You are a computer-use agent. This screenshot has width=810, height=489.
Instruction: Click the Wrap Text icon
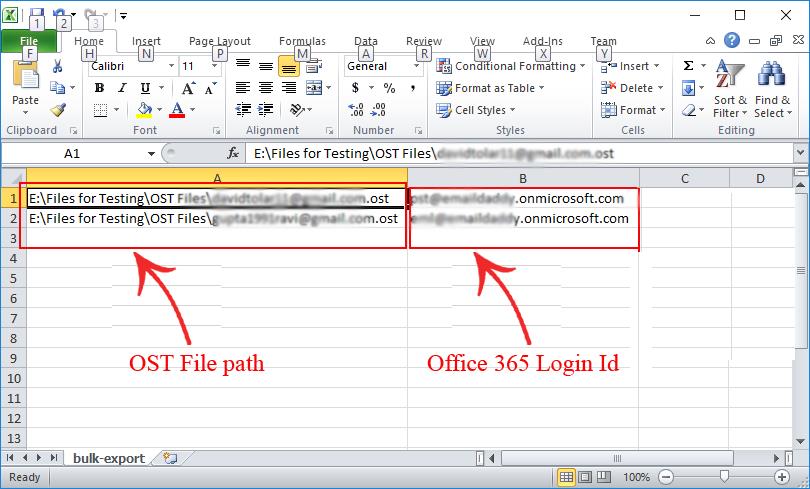[314, 66]
